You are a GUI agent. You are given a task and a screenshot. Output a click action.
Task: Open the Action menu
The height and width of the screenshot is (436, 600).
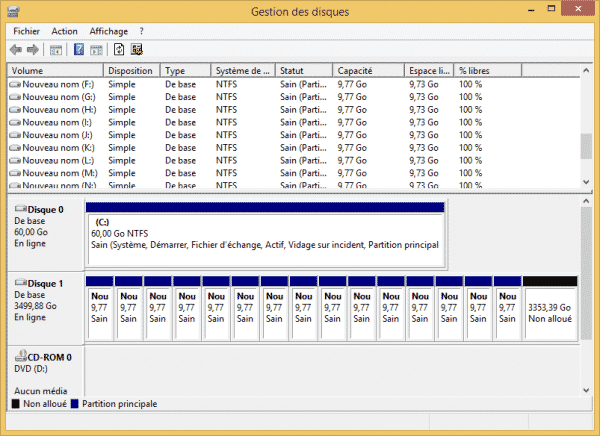64,31
